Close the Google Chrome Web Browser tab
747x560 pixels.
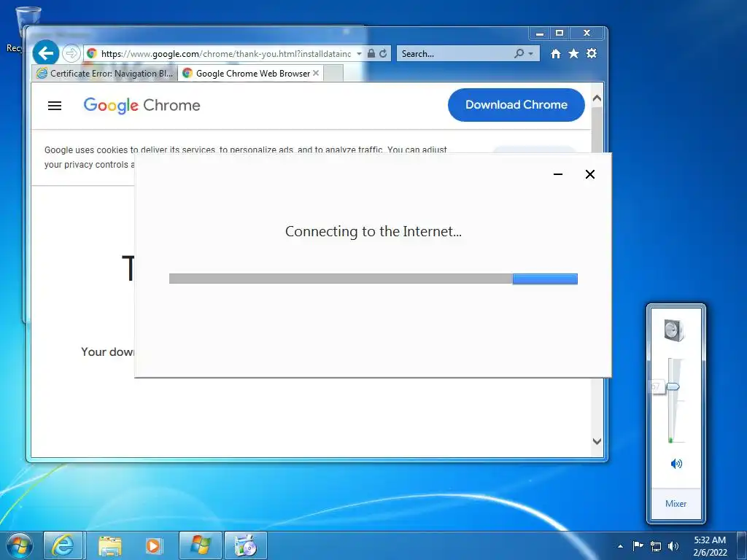point(316,73)
